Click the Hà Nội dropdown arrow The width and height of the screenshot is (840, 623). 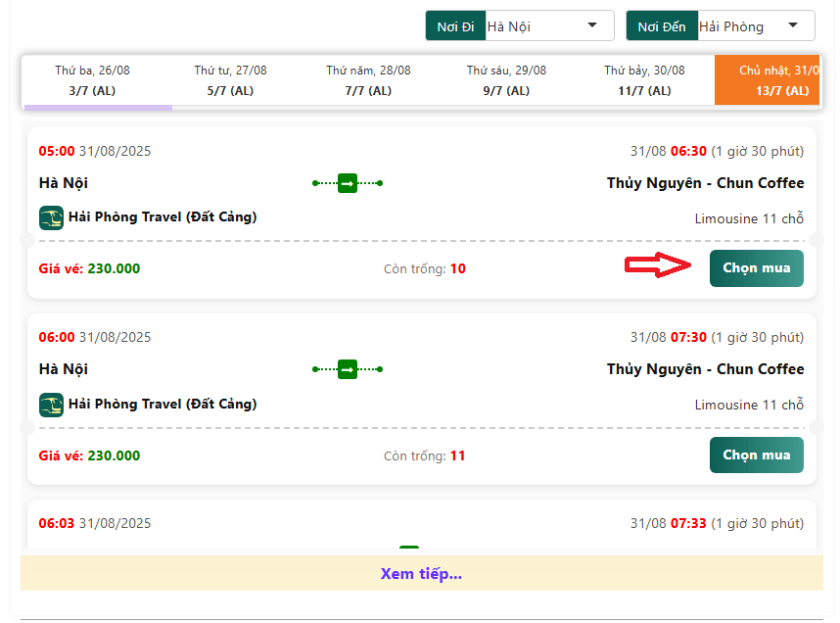coord(591,26)
